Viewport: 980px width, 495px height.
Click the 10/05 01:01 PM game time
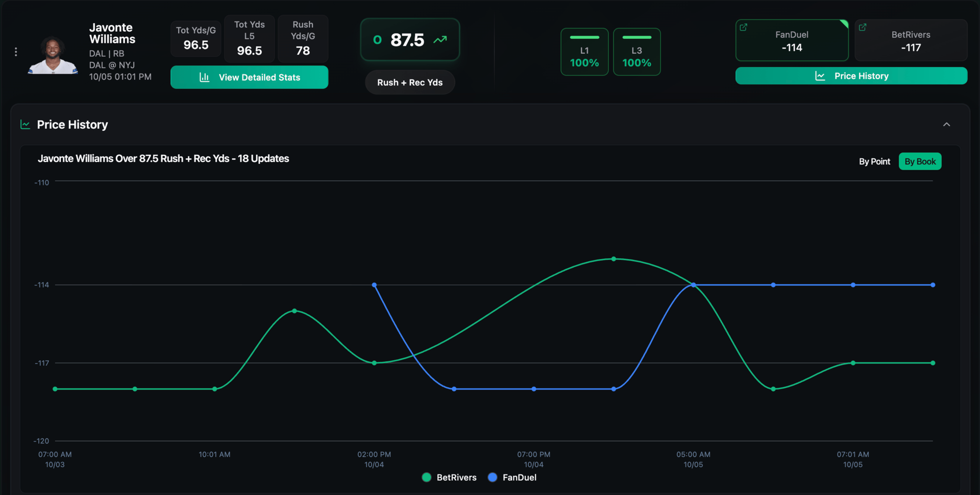(120, 77)
